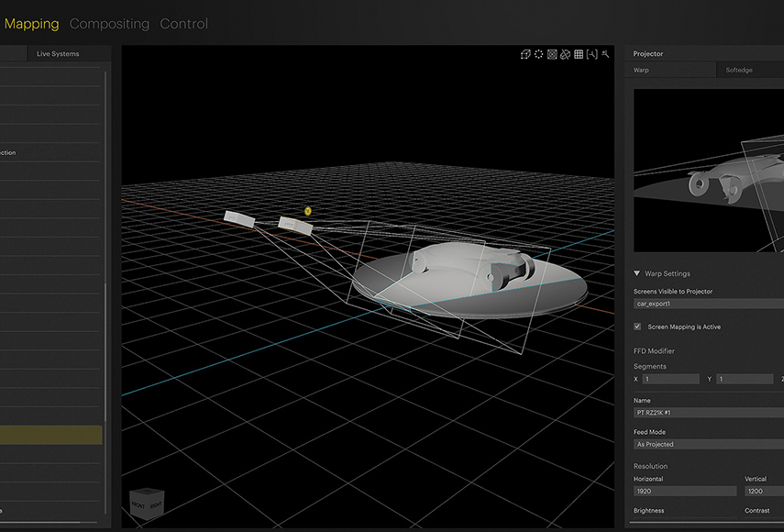Uncheck Screen Mapping is Active
The image size is (784, 532).
point(637,327)
